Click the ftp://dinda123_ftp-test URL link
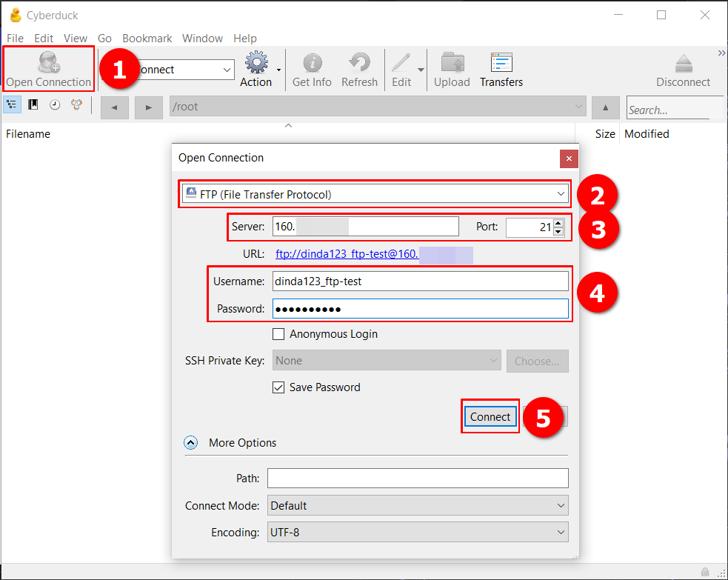The height and width of the screenshot is (580, 728). coord(347,254)
